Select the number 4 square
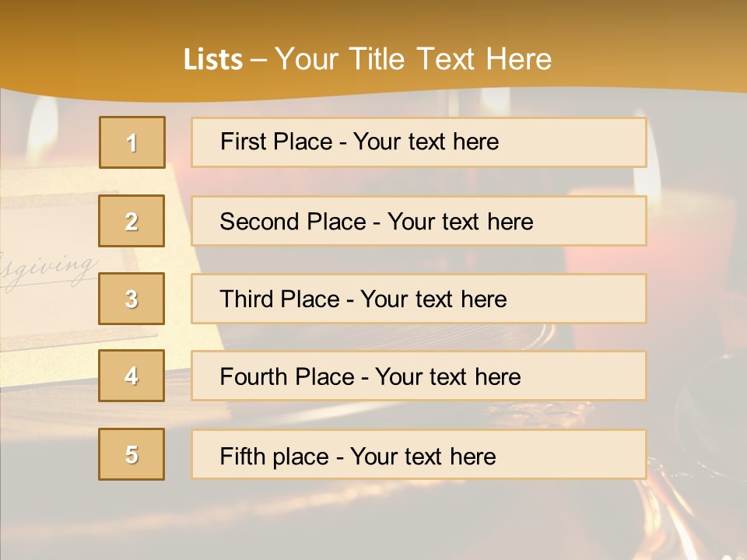The image size is (747, 560). tap(132, 376)
